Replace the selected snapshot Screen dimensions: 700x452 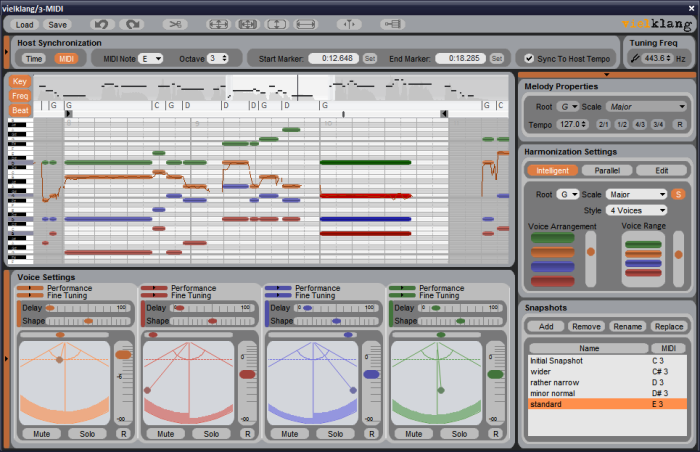point(669,326)
